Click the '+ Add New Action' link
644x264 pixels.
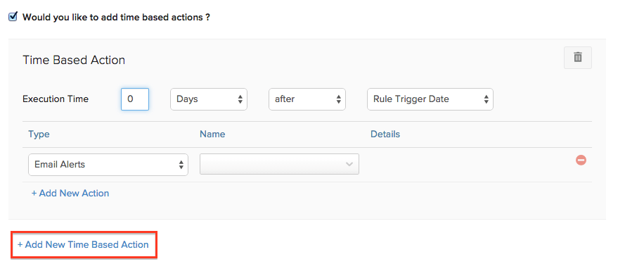70,194
